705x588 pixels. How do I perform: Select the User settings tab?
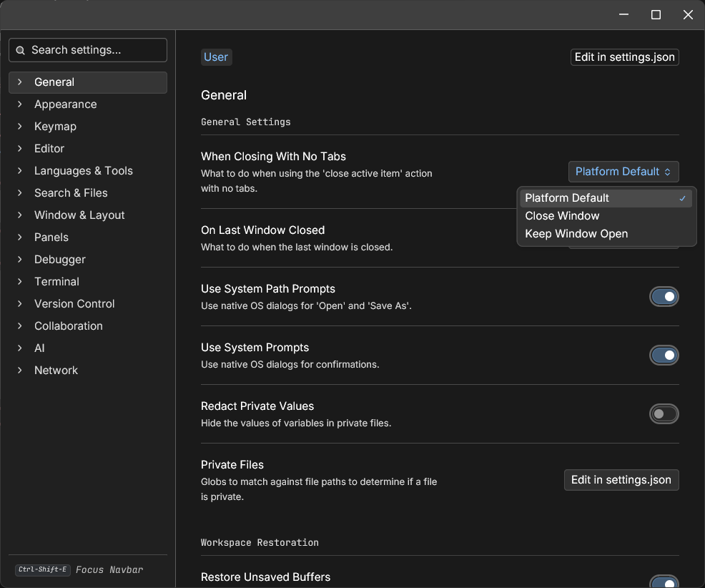click(x=216, y=57)
